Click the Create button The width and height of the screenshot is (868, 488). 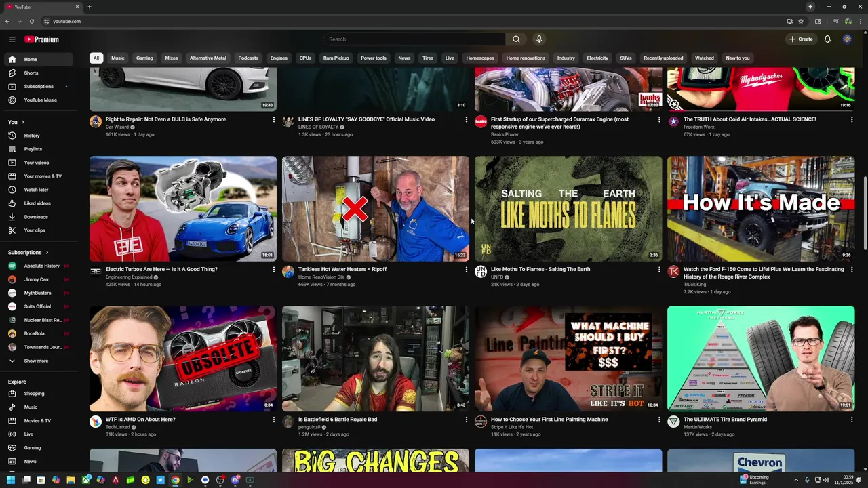point(801,39)
